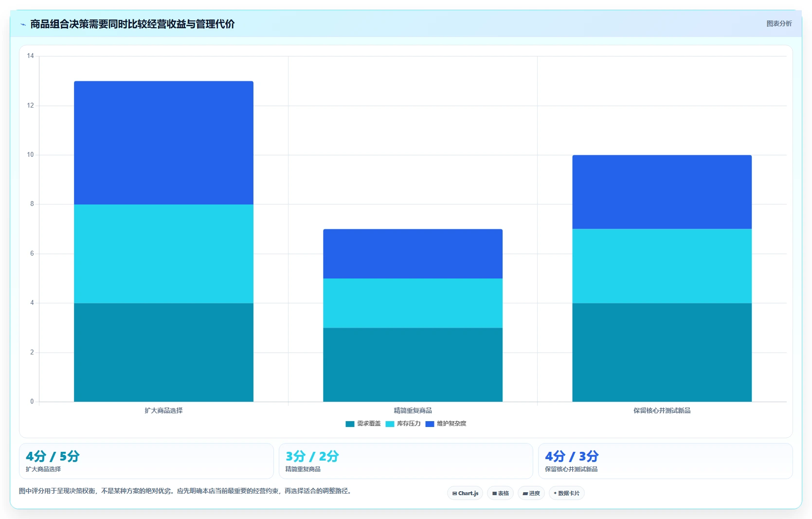The width and height of the screenshot is (812, 519).
Task: Click the 维护复杂度 segment of 精简重复商品 bar
Action: 413,254
